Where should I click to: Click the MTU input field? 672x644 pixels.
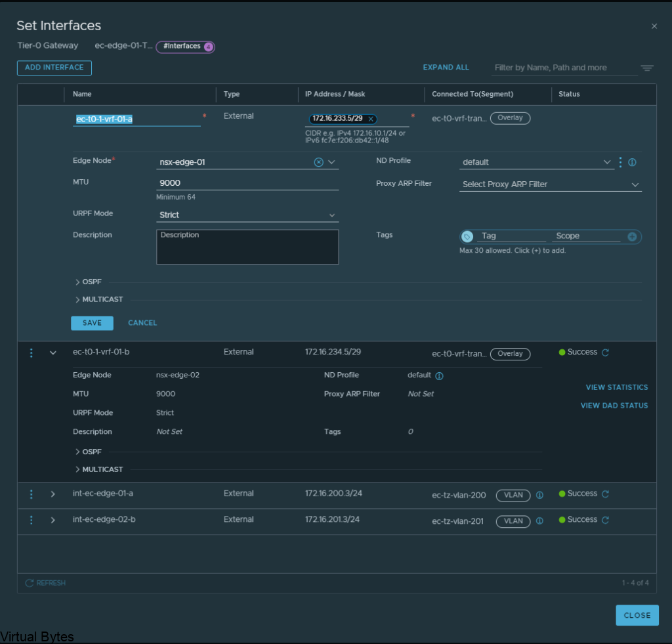click(247, 184)
